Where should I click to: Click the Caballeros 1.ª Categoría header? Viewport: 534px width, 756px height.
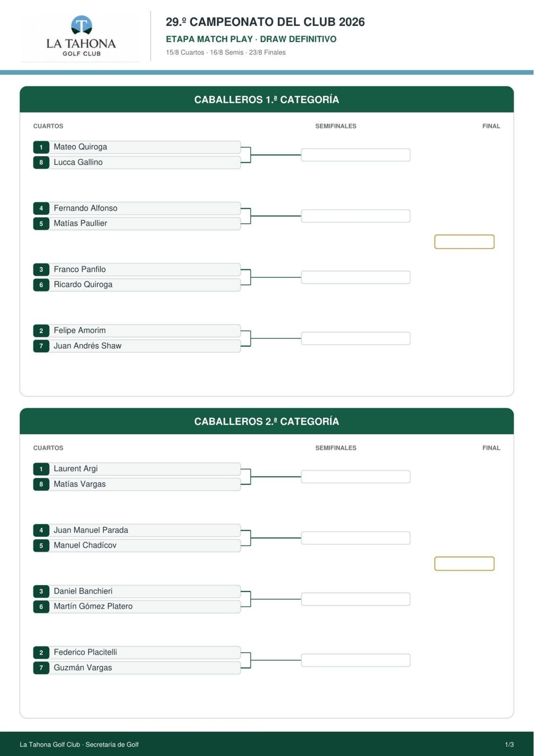[267, 99]
